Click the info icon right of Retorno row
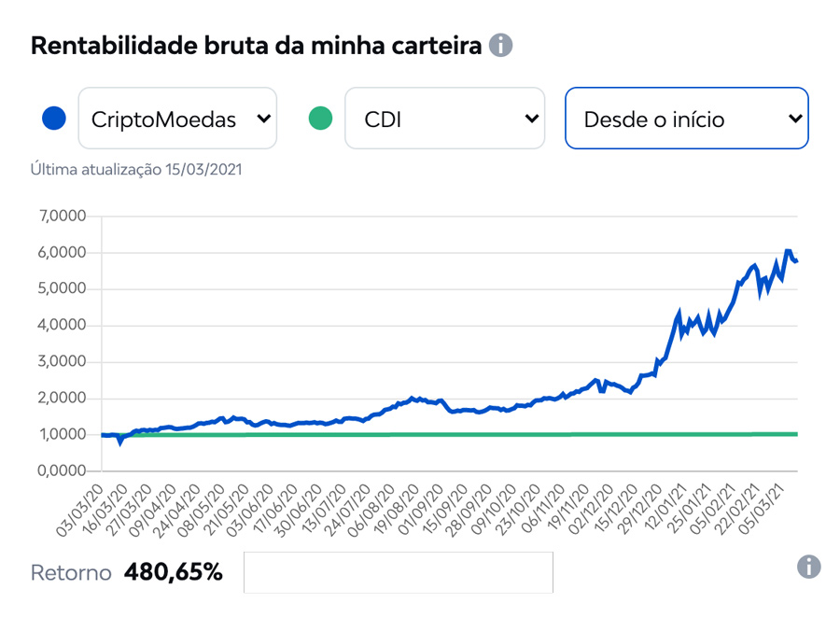This screenshot has width=840, height=617. [x=808, y=567]
